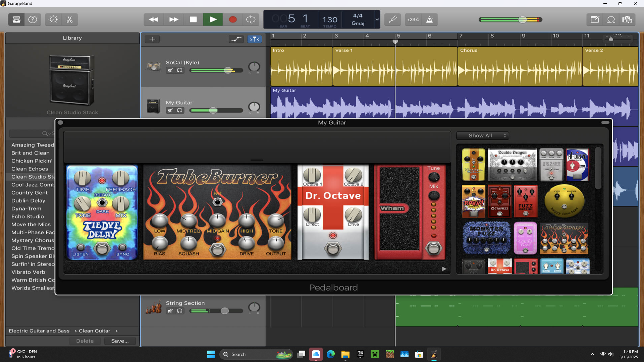Open Smart Controls dial button
The height and width of the screenshot is (362, 644).
[53, 19]
